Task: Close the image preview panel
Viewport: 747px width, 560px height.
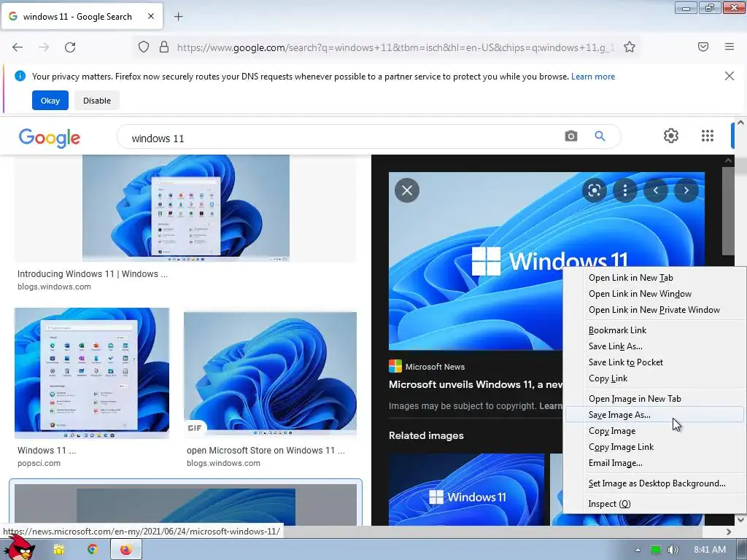Action: pyautogui.click(x=407, y=190)
